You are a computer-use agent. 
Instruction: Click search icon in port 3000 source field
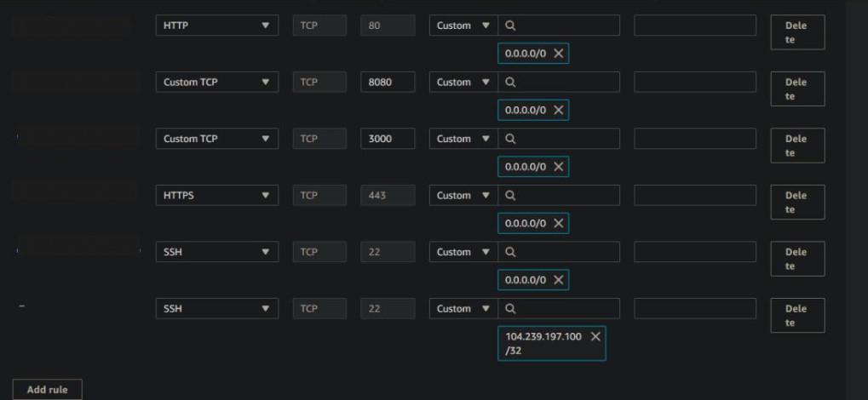[510, 139]
